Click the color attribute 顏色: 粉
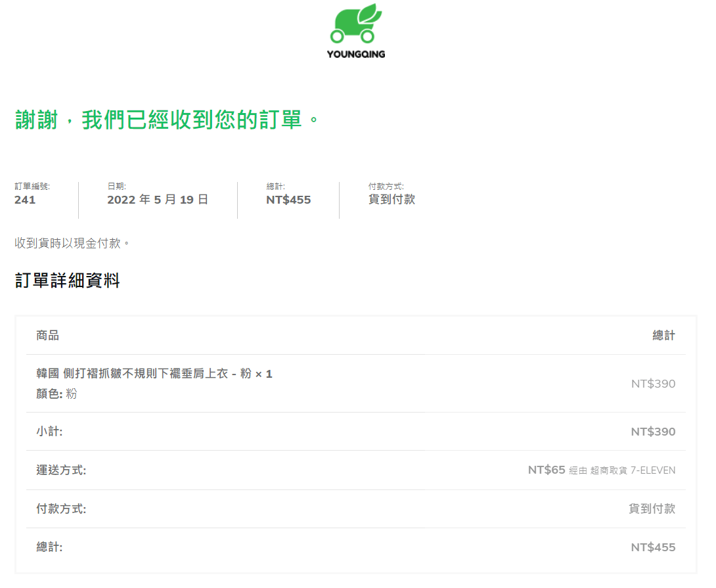Viewport: 716px width, 588px height. pyautogui.click(x=56, y=394)
